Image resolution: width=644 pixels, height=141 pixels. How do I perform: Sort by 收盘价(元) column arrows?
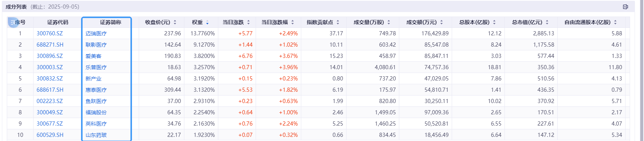pyautogui.click(x=175, y=23)
